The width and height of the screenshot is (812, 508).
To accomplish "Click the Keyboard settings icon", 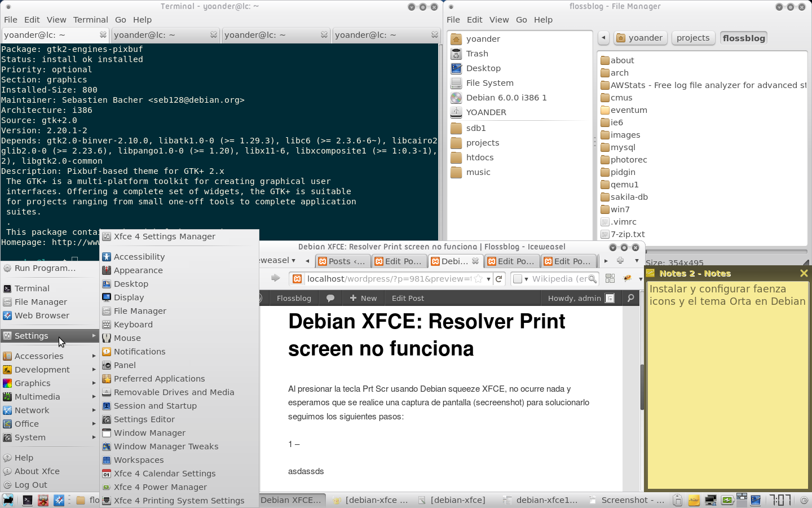I will point(107,325).
